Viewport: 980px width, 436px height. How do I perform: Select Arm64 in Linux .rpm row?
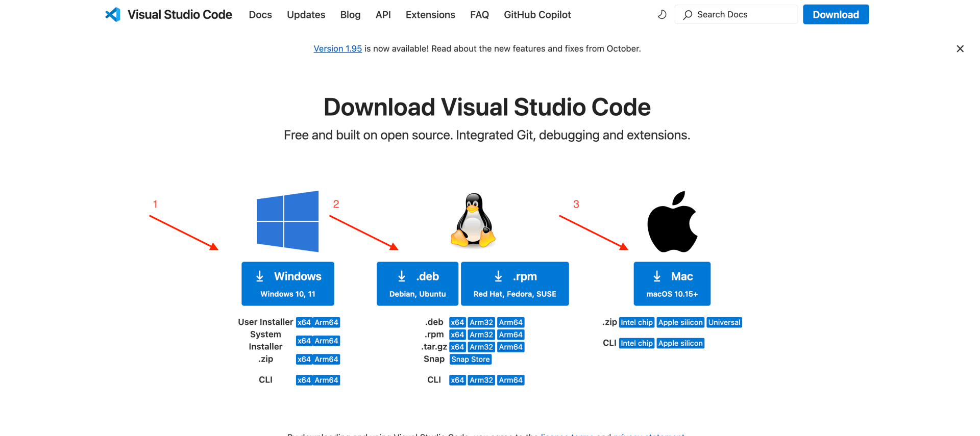pos(511,335)
